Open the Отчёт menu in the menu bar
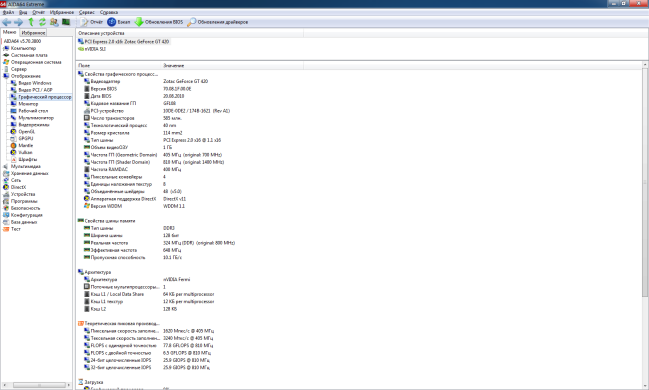Screen dimensions: 649x390 (38, 12)
